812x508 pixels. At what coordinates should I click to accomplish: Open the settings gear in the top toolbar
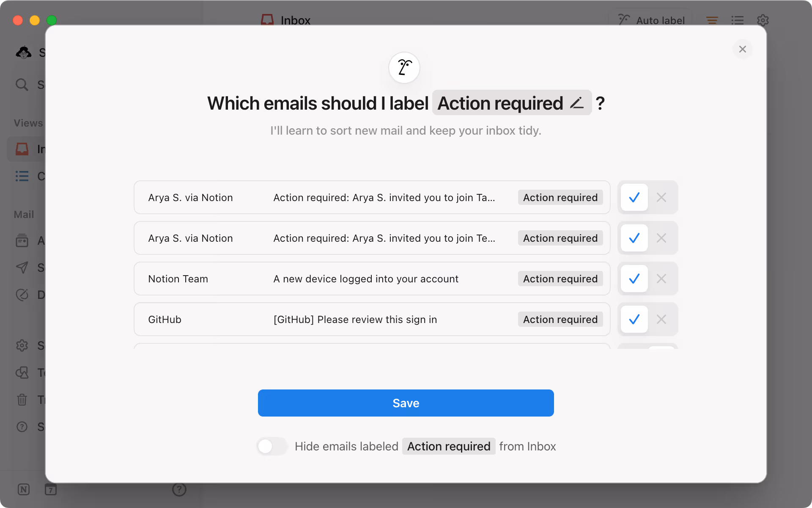[x=763, y=20]
